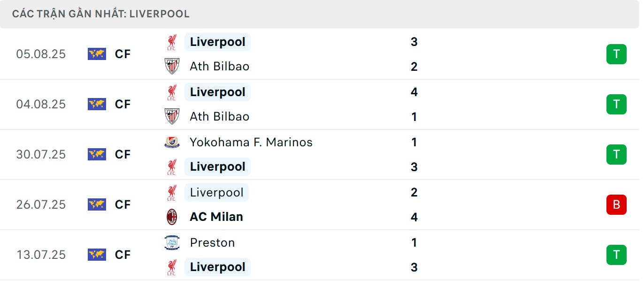Expand details for the 13.07.25 fixture
This screenshot has width=644, height=287.
[322, 255]
